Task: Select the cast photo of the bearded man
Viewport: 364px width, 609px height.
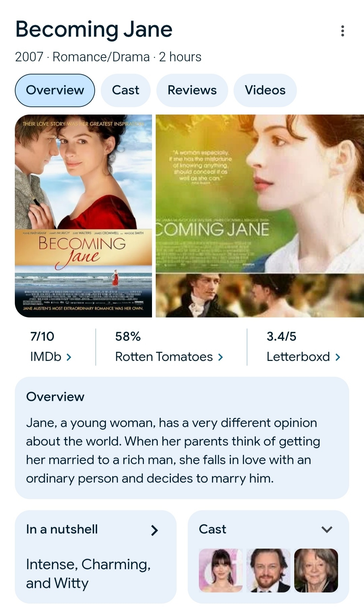Action: click(x=268, y=570)
